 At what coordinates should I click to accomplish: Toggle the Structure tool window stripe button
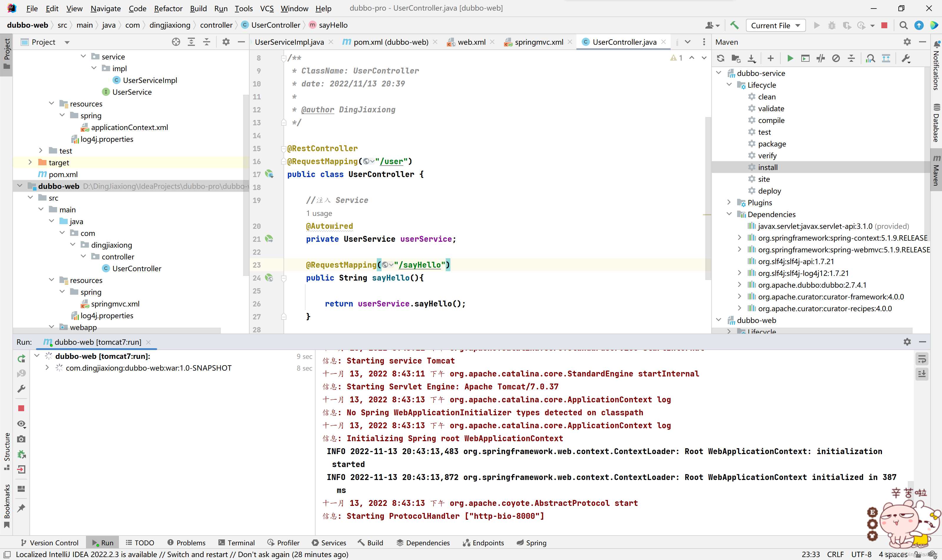[6, 451]
